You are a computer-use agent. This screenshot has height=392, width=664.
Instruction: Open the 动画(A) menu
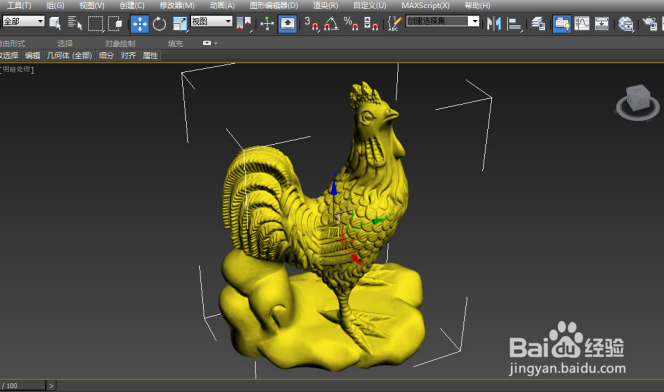click(222, 6)
